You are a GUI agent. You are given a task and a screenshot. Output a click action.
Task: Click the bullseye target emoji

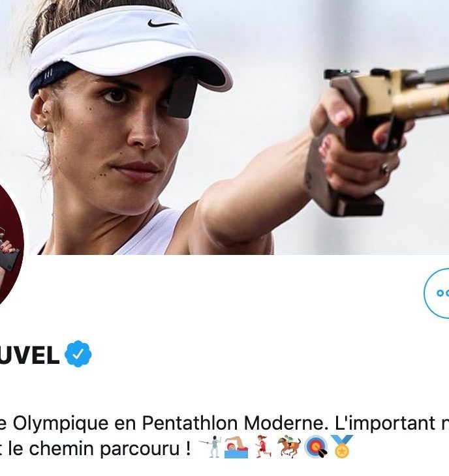pos(316,447)
